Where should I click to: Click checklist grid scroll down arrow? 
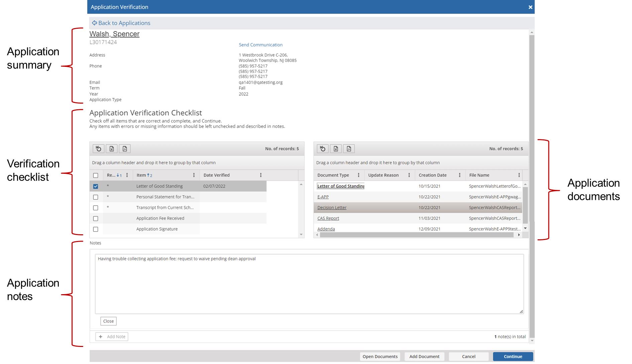(x=301, y=235)
